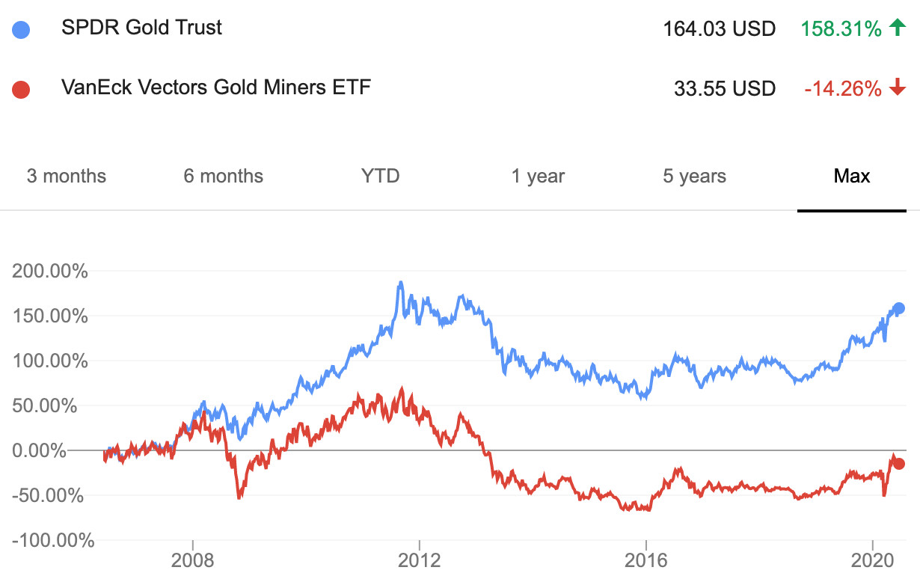Toggle visibility of the SPDR Gold Trust series
Viewport: 920px width, 588px height.
point(20,28)
